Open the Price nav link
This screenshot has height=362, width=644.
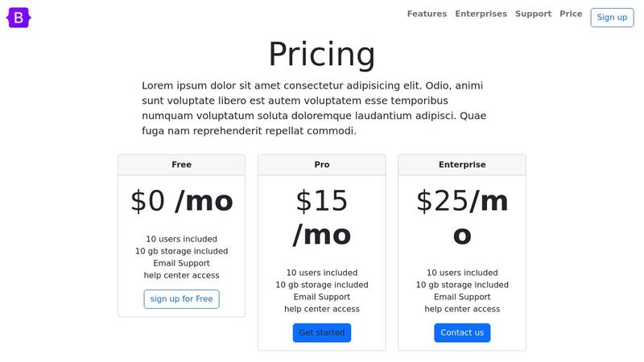(x=571, y=14)
